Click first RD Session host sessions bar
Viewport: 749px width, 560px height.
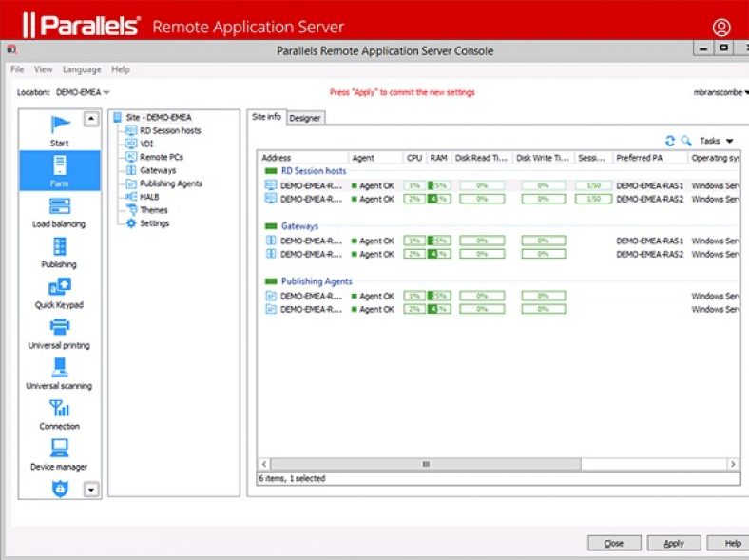pos(593,185)
